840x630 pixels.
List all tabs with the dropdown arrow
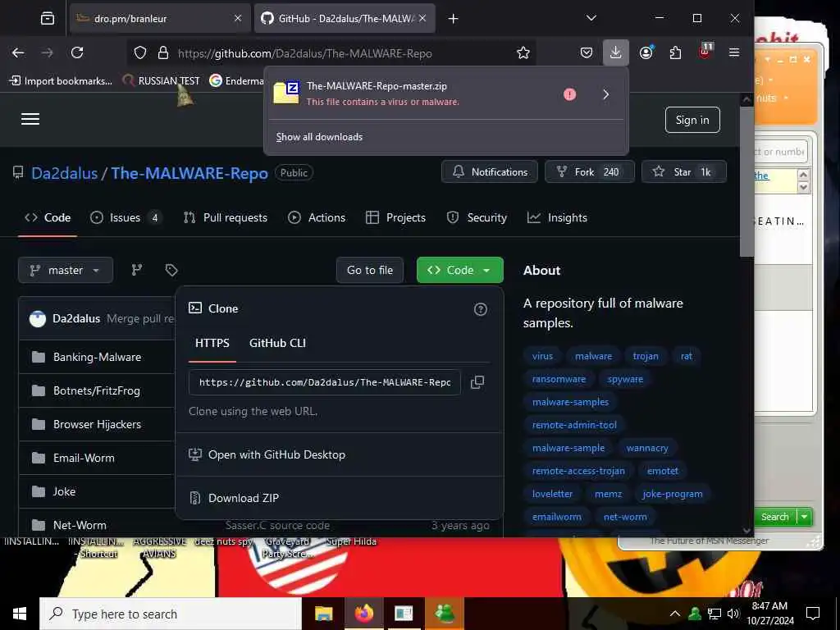click(x=591, y=18)
